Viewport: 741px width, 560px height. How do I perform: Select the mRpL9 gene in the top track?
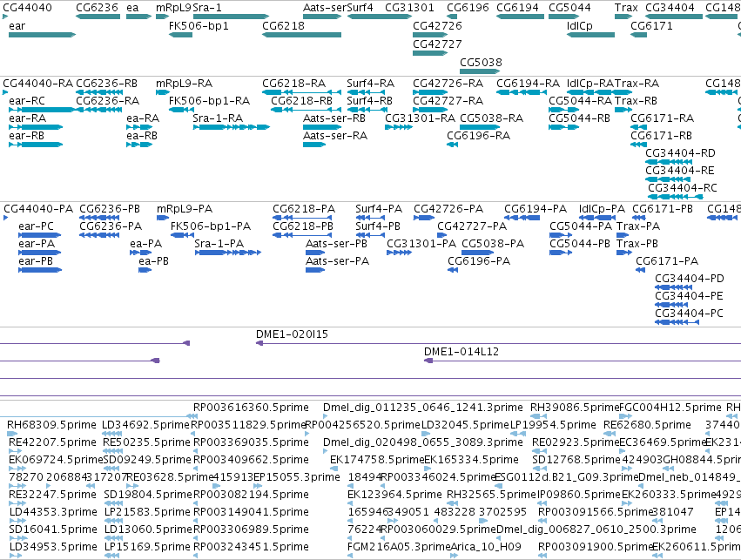(162, 17)
